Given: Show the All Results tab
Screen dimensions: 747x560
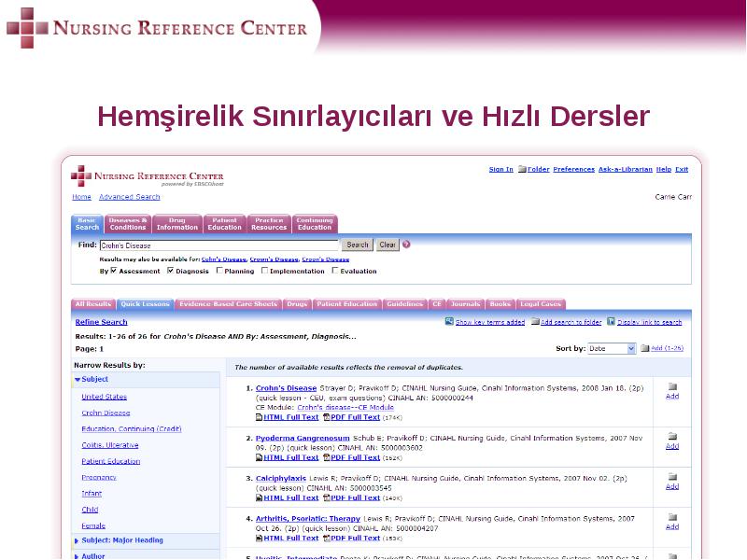Looking at the screenshot, I should coord(93,304).
